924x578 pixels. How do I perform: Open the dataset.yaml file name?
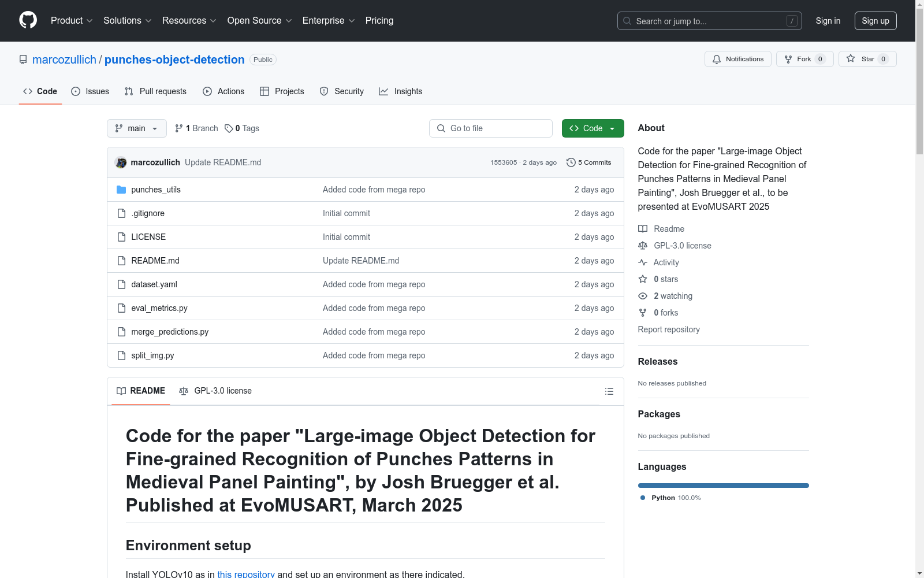pos(154,284)
